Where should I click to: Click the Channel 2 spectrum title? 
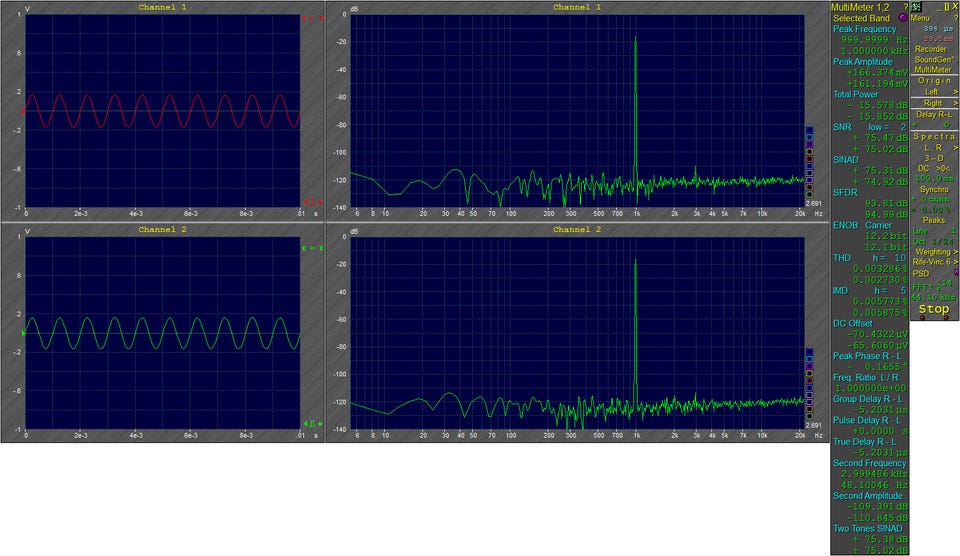pyautogui.click(x=577, y=229)
